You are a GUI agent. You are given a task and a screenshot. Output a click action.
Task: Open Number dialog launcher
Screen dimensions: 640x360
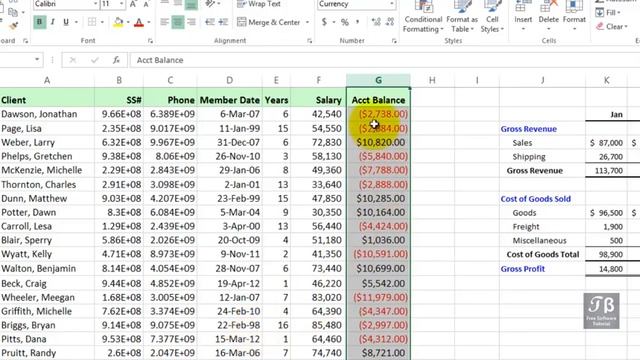(x=394, y=41)
